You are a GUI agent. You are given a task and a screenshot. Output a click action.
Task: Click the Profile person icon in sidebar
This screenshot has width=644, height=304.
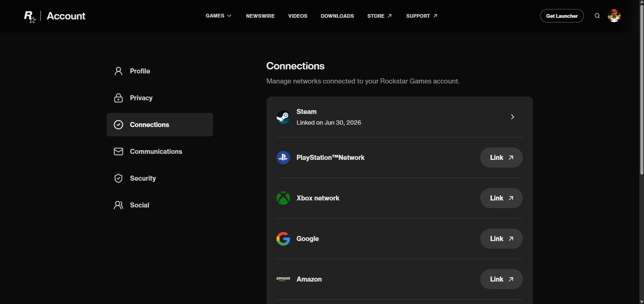click(118, 71)
